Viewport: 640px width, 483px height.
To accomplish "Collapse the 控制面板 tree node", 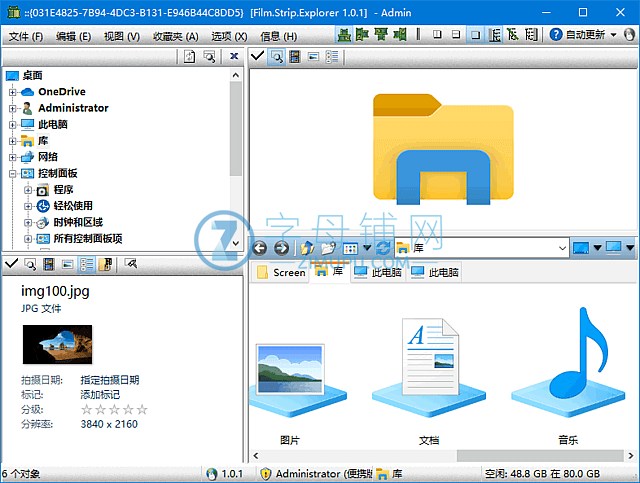I will point(13,173).
